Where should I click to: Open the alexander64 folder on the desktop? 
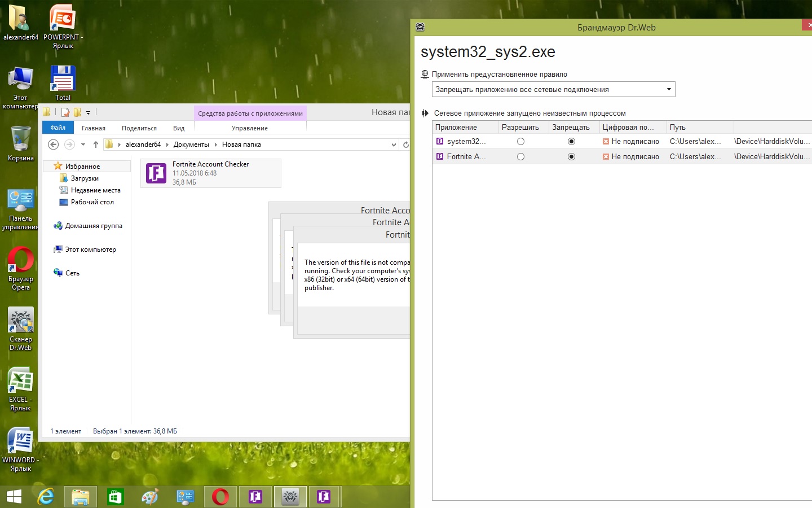(20, 23)
